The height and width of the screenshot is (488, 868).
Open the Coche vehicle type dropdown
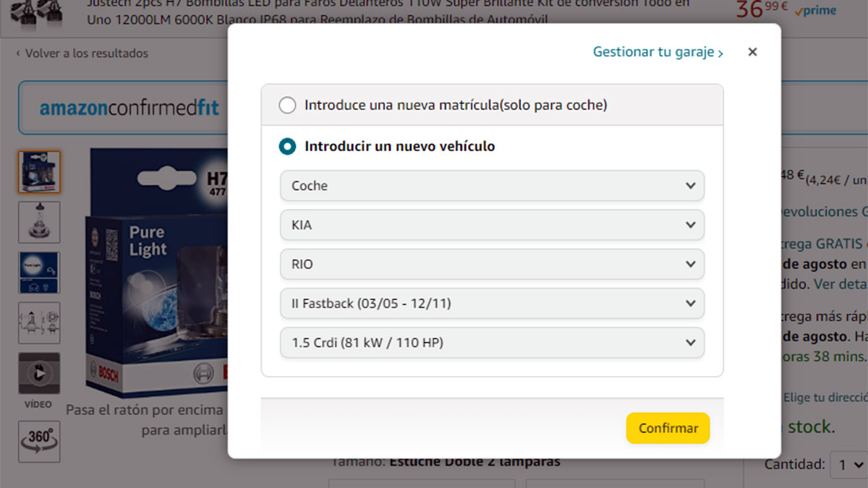(492, 186)
